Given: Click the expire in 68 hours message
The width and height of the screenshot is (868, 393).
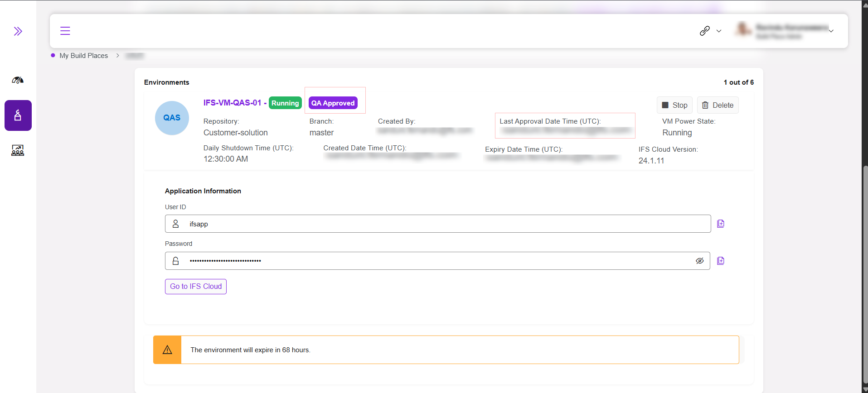Looking at the screenshot, I should (x=251, y=350).
